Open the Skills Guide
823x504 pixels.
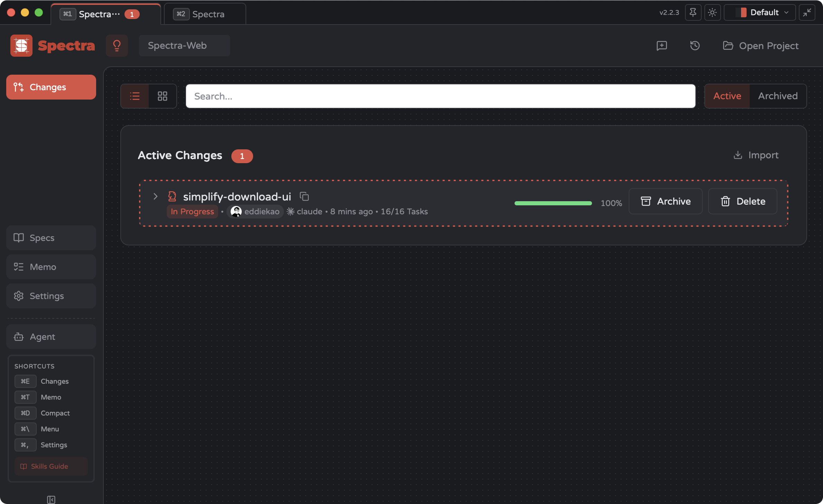[50, 466]
